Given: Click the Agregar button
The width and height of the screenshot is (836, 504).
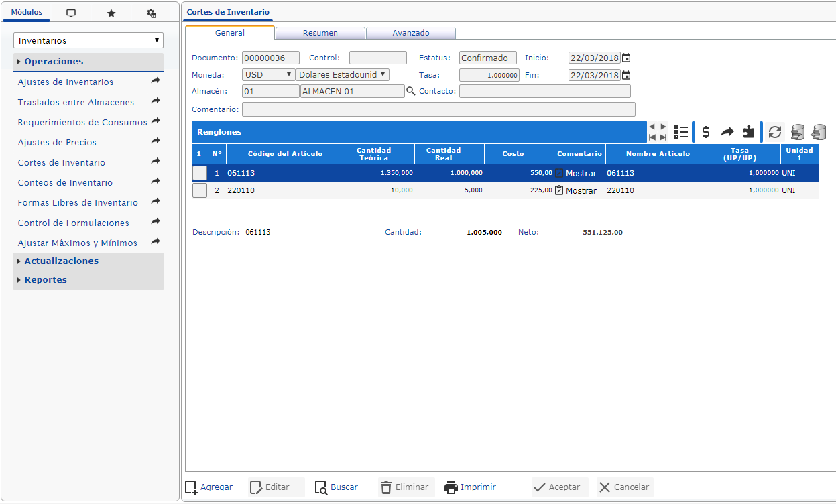Looking at the screenshot, I should (209, 487).
